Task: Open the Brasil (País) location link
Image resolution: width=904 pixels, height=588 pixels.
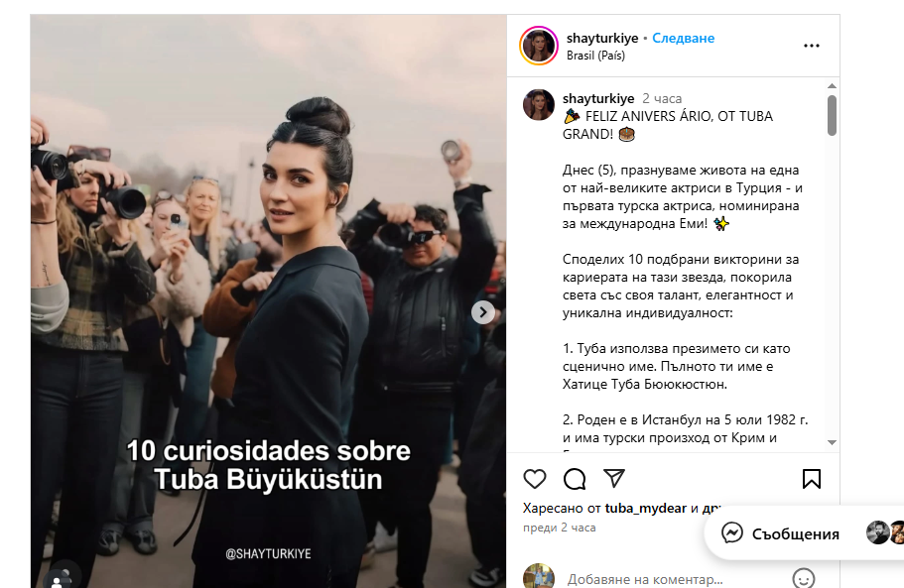Action: point(595,56)
